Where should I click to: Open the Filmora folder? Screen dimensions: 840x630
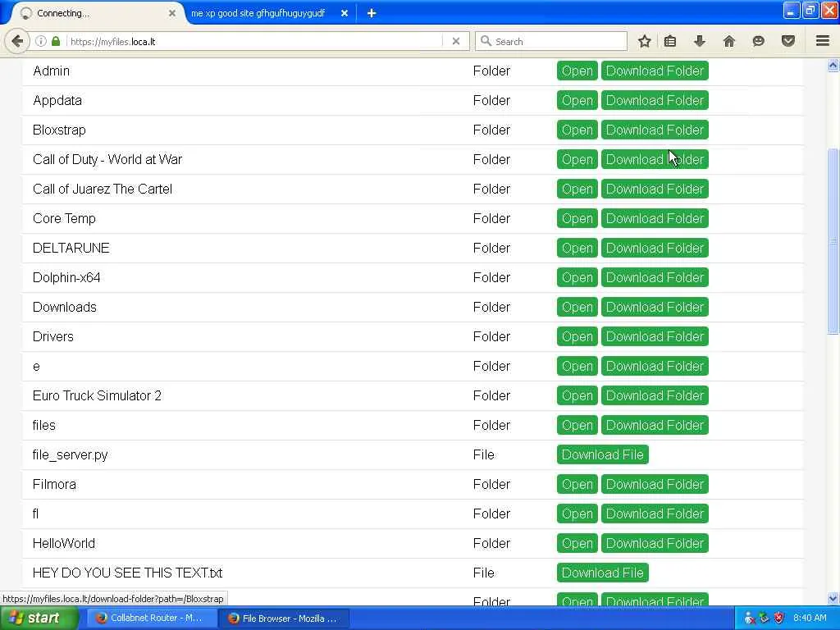(577, 484)
